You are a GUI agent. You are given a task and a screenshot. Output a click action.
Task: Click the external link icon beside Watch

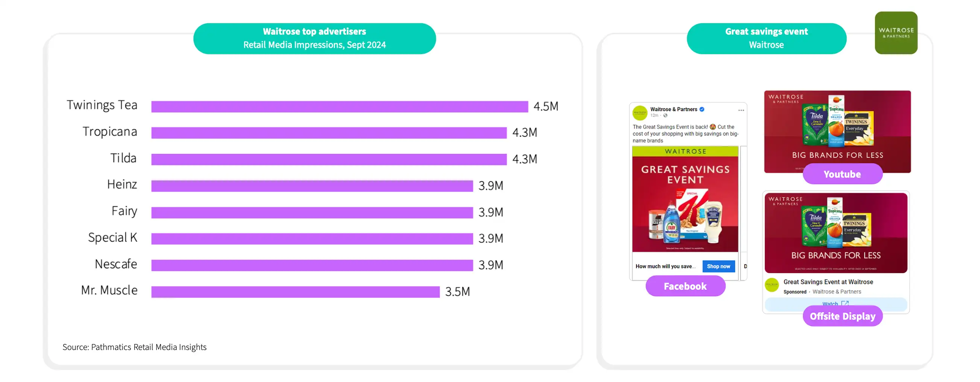click(845, 303)
